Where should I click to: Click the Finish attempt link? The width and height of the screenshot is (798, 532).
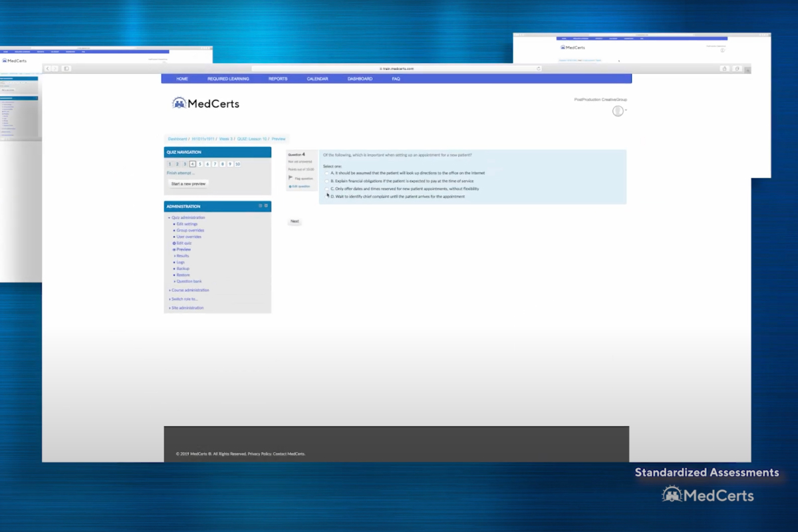[x=180, y=173]
